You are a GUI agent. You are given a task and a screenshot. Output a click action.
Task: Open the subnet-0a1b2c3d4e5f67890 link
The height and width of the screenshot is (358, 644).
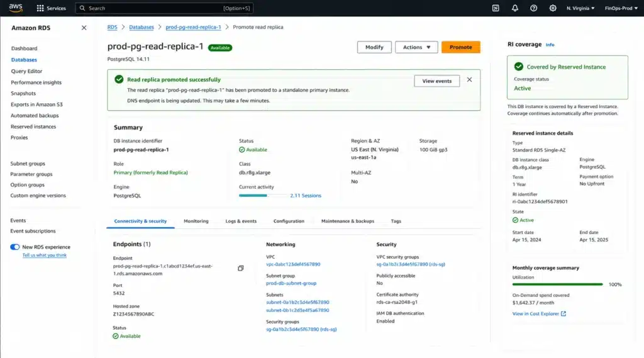[x=297, y=302]
